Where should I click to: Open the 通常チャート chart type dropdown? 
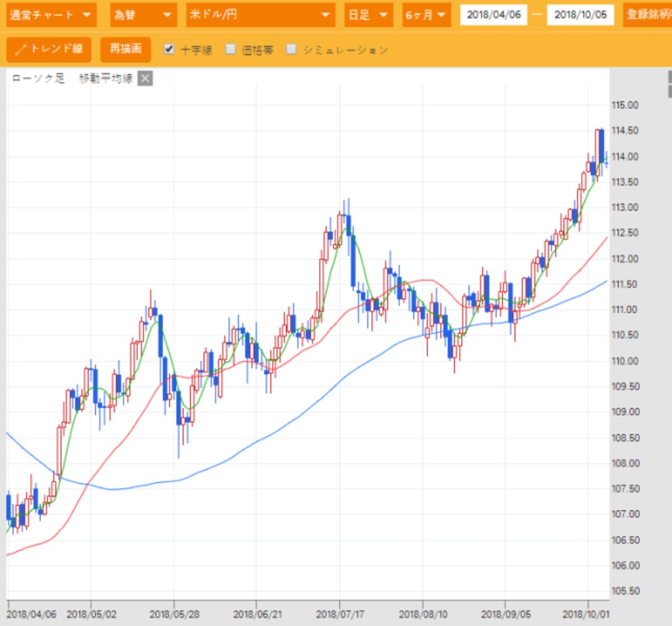pyautogui.click(x=52, y=15)
